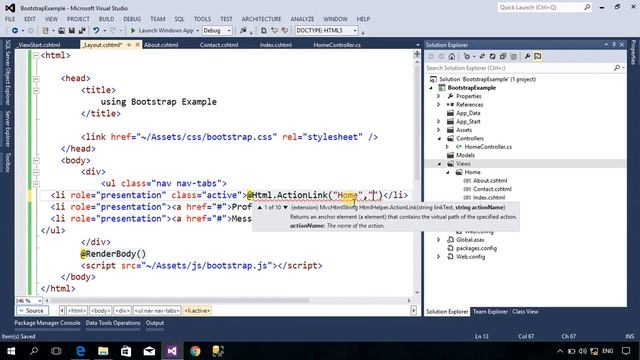
Task: Open the Windows Start menu
Action: point(11,351)
